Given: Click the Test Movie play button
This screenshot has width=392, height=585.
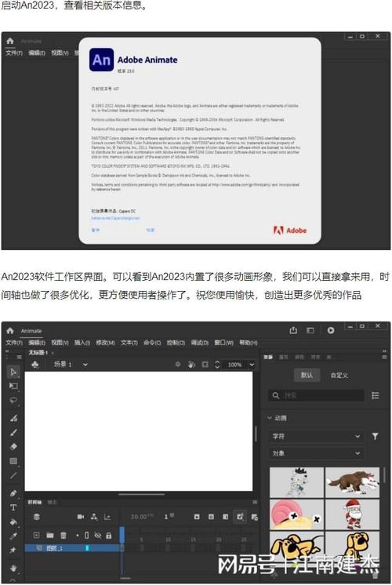Looking at the screenshot, I should [331, 331].
